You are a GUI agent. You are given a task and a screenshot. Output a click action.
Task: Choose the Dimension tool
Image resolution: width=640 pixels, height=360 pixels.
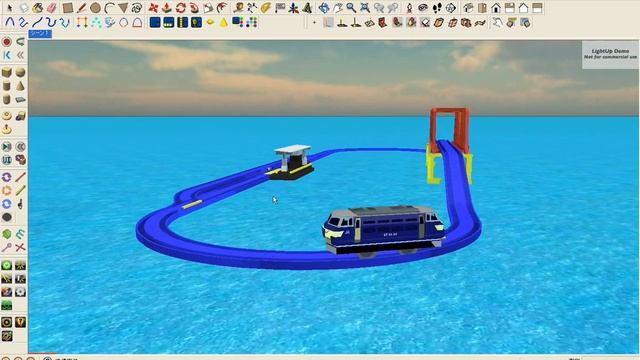[x=252, y=8]
